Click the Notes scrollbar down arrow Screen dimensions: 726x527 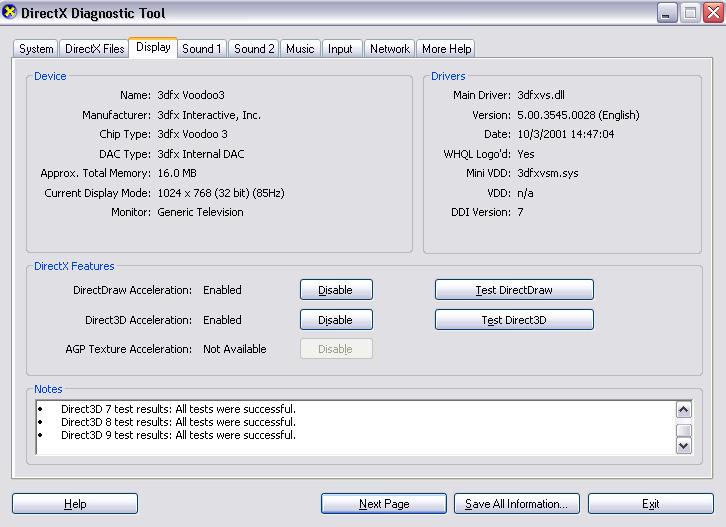(684, 446)
